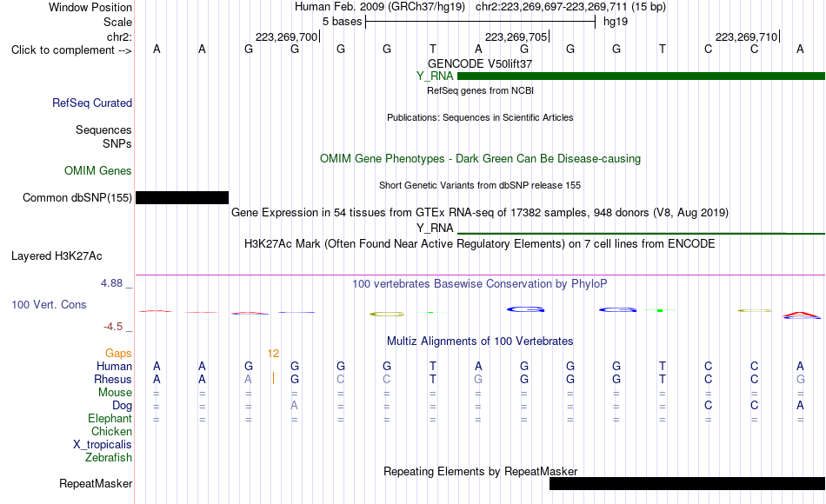Click the Dog row 'A' base under G column

point(295,406)
